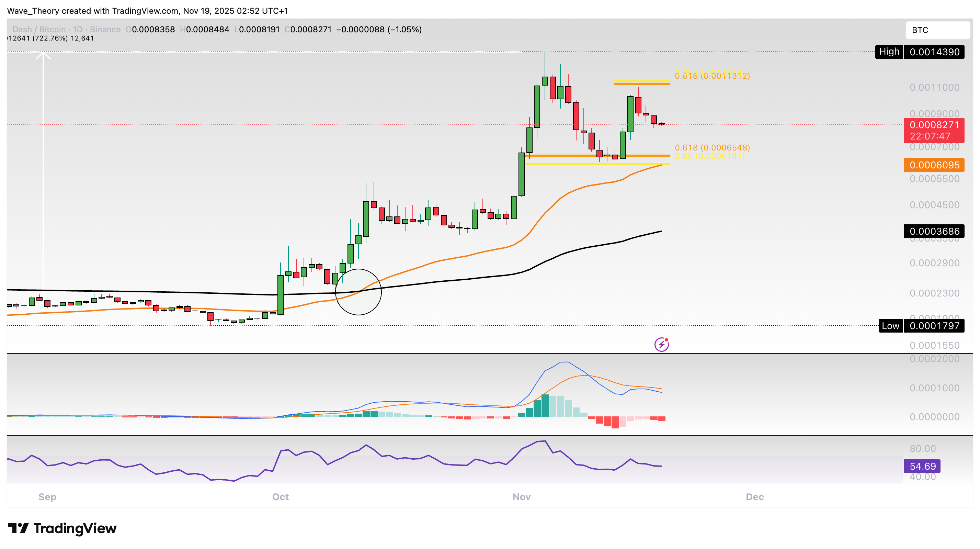This screenshot has height=549, width=980.
Task: Toggle the BTC unit button on the price axis
Action: (938, 30)
